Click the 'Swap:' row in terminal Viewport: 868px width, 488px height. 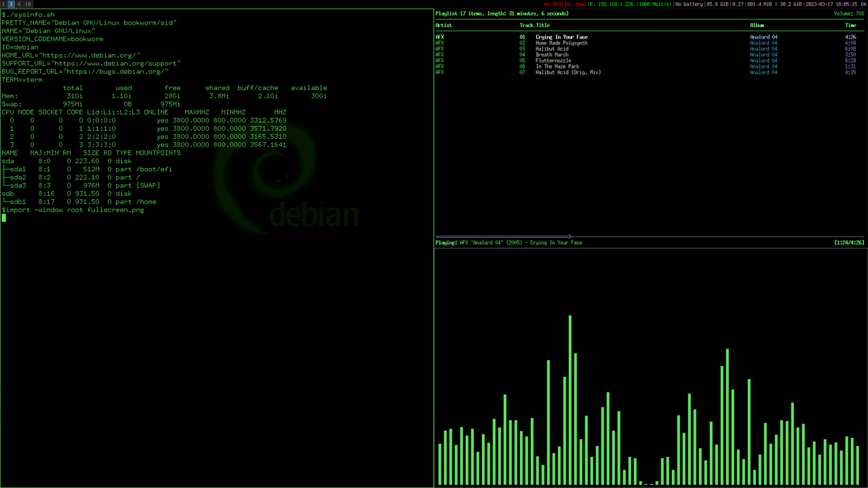(91, 104)
